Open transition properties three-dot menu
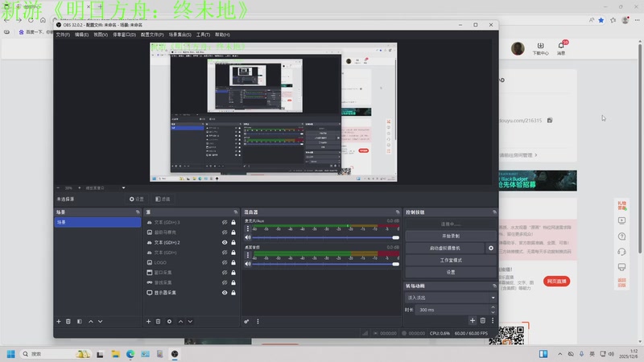The width and height of the screenshot is (644, 362). (493, 320)
